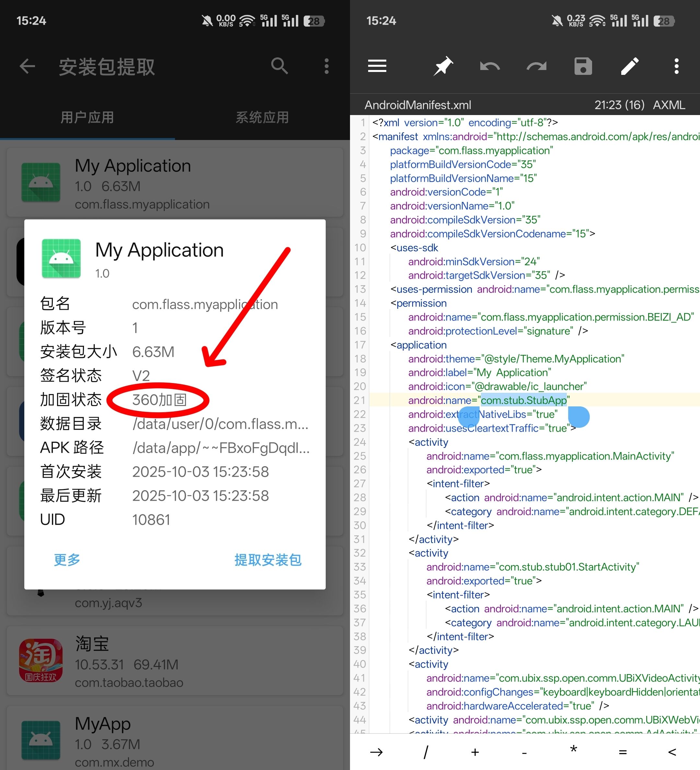Tap the Taobao app icon

(x=41, y=661)
